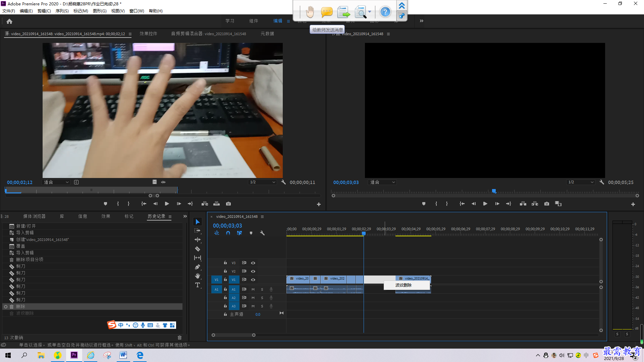Open Program monitor zoom level dropdown
The image size is (644, 362).
tap(382, 182)
